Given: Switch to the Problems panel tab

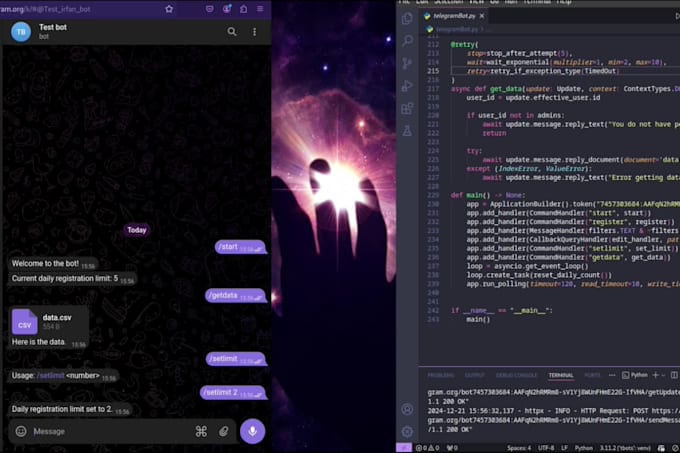Looking at the screenshot, I should tap(441, 375).
